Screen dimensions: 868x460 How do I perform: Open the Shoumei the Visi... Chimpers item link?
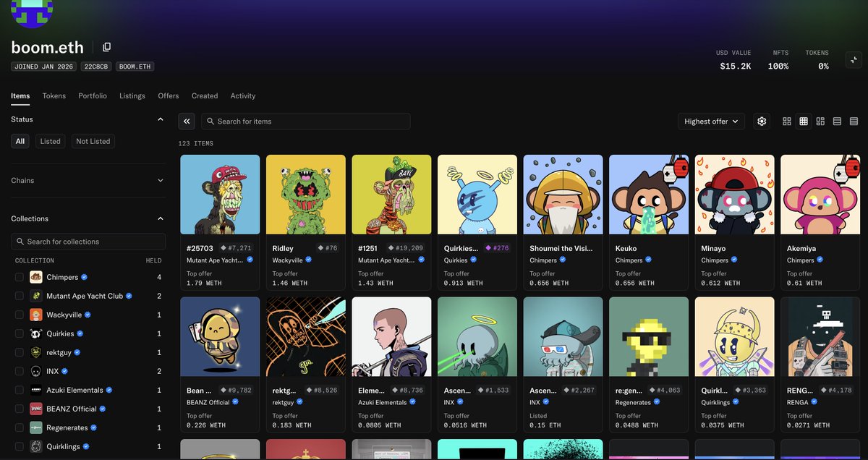point(561,248)
